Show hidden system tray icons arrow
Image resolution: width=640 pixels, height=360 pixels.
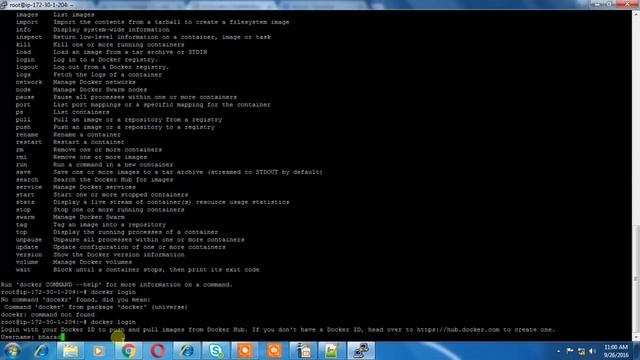(x=558, y=351)
